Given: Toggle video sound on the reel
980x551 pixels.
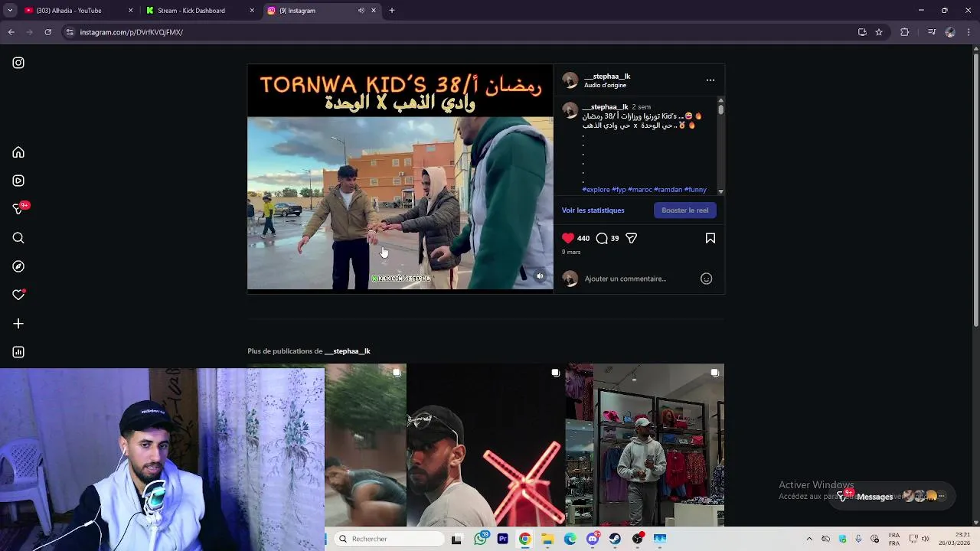Looking at the screenshot, I should (540, 276).
